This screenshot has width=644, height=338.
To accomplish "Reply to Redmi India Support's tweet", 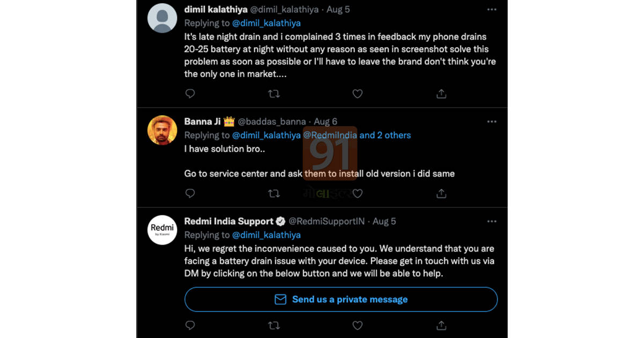I will [190, 325].
